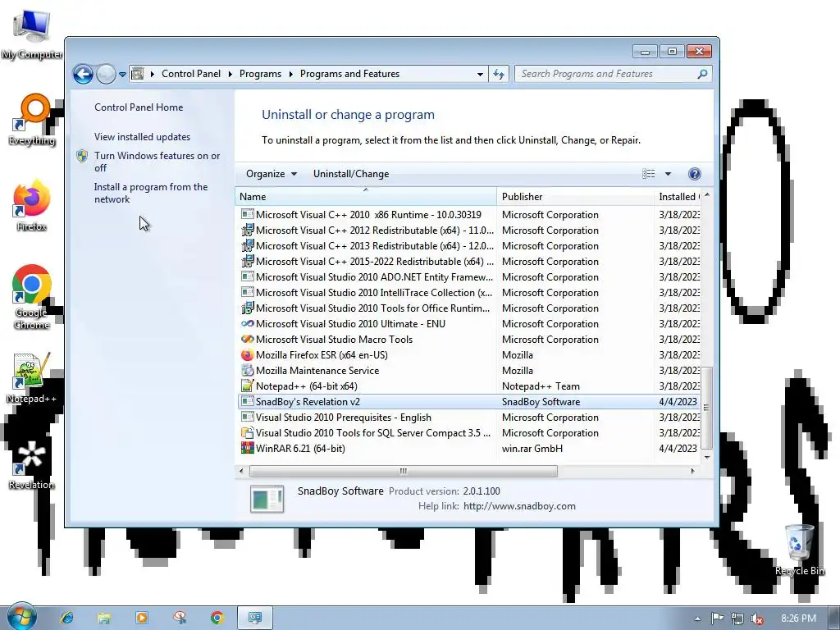Open Windows Explorer folder in taskbar

coord(104,618)
